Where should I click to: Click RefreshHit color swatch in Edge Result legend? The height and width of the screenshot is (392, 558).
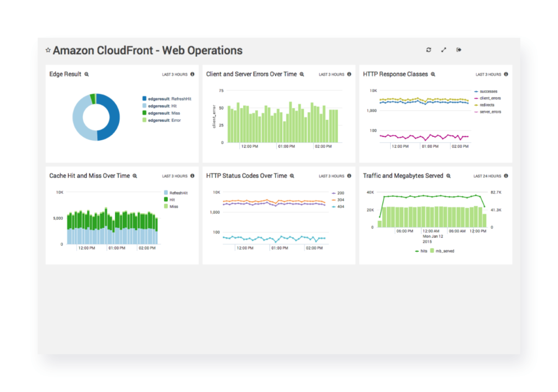coord(144,99)
